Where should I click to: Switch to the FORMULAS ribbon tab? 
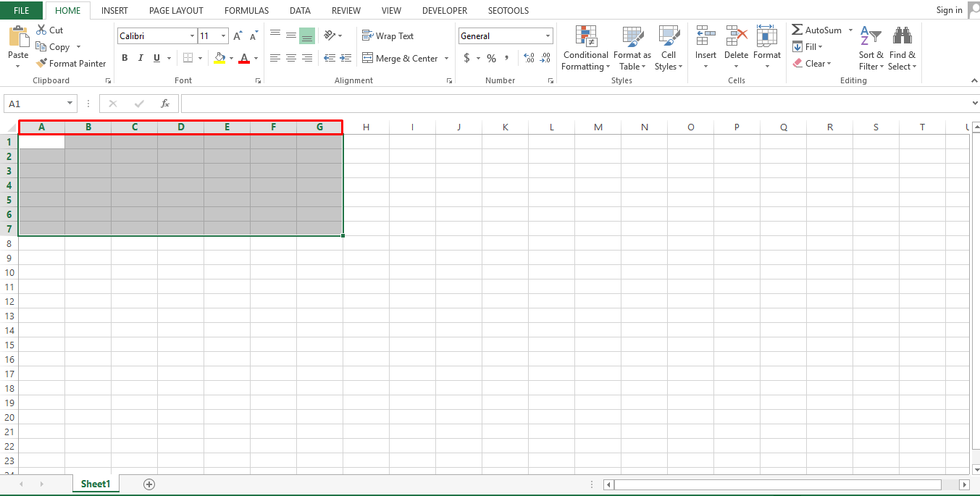click(246, 10)
